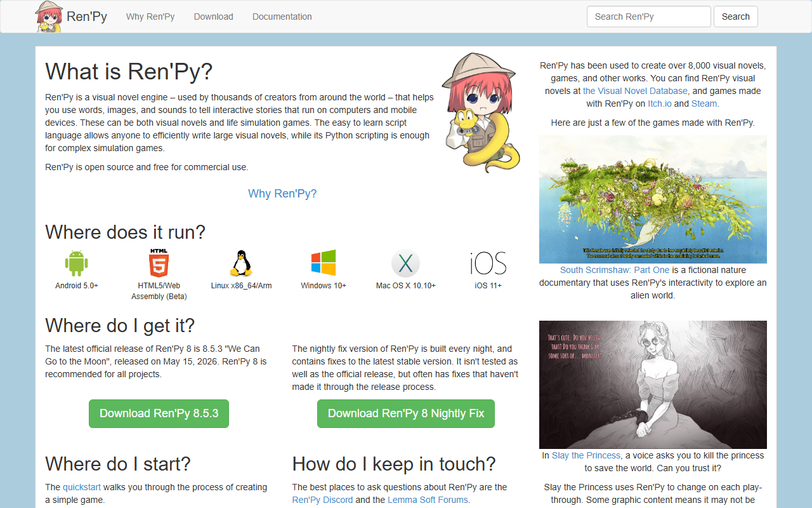Click the iOS logo icon
This screenshot has height=508, width=812.
[488, 263]
